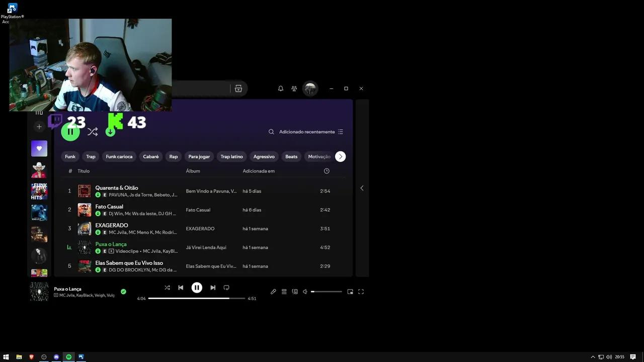Pause the playlist with the large green button
The width and height of the screenshot is (644, 362).
tap(70, 132)
